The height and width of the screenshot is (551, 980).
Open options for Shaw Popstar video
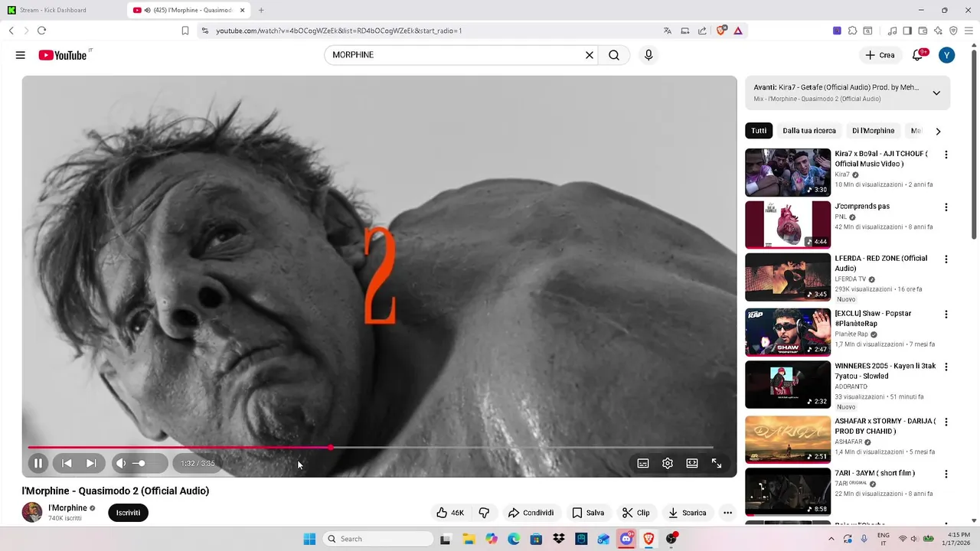pyautogui.click(x=946, y=315)
